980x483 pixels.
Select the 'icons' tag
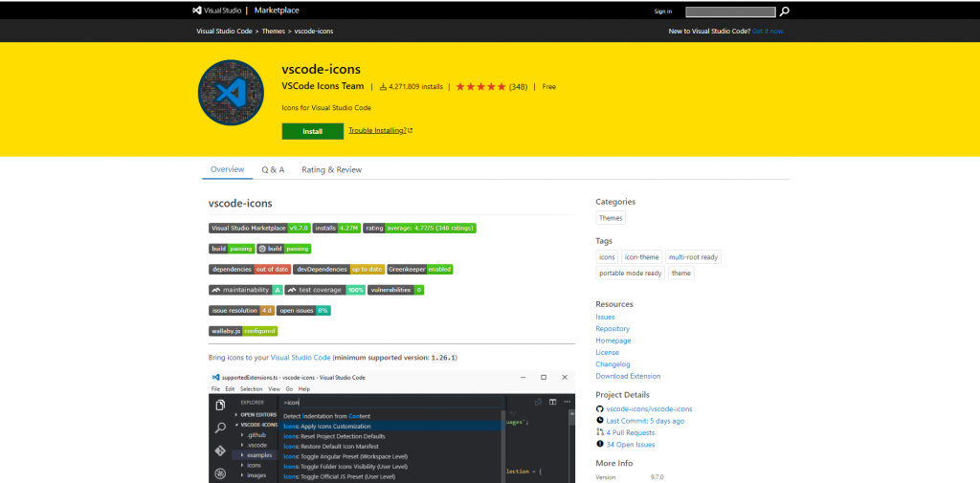(607, 257)
